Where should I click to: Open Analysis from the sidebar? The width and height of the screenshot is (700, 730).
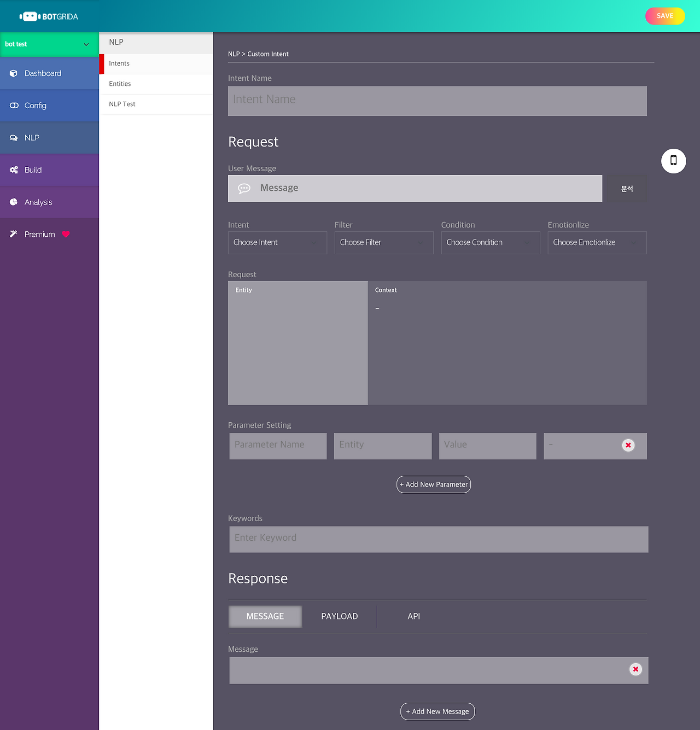point(13,202)
